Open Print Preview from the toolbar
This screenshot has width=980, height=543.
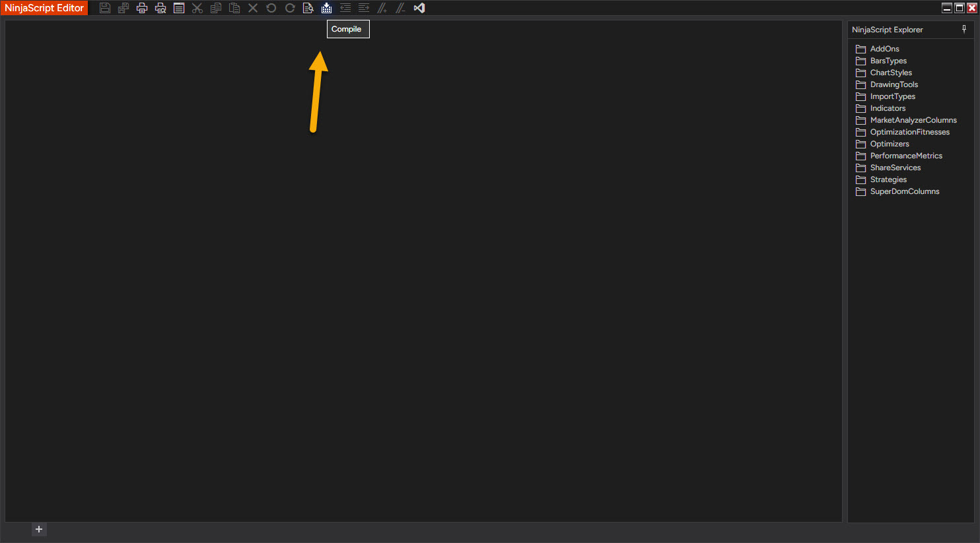(160, 8)
